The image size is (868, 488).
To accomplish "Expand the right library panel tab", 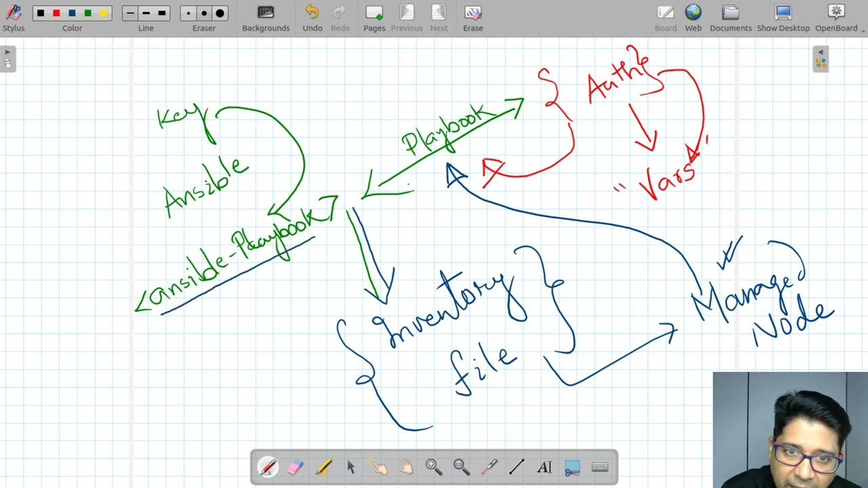I will pyautogui.click(x=821, y=58).
